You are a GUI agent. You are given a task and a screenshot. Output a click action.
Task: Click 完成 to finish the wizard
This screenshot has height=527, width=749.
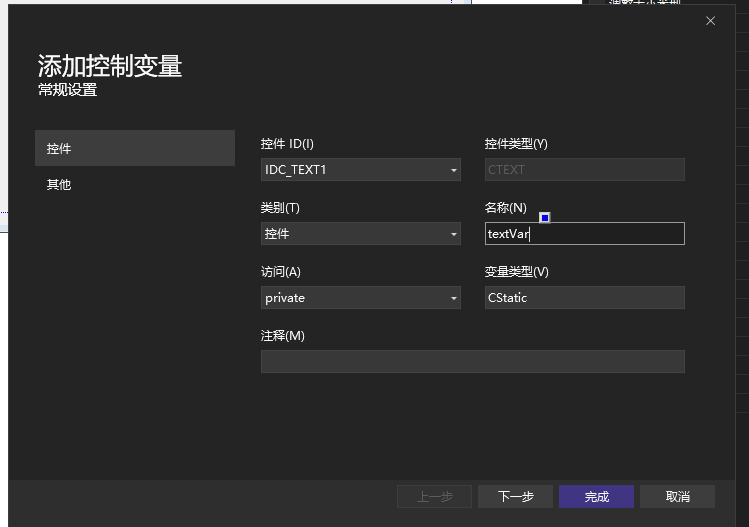pos(597,496)
